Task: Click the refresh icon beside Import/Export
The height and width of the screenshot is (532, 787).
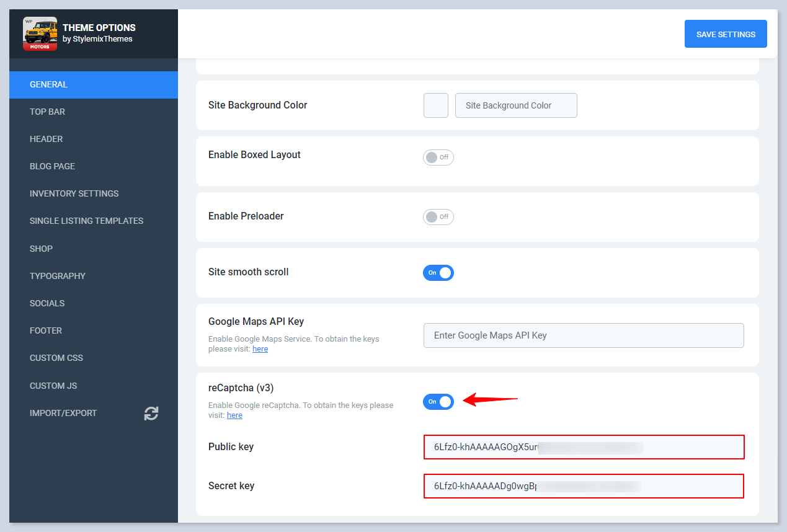Action: (x=151, y=414)
